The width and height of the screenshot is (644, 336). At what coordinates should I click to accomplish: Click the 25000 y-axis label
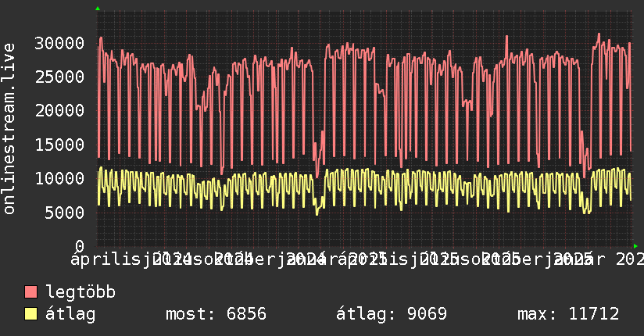click(x=59, y=77)
